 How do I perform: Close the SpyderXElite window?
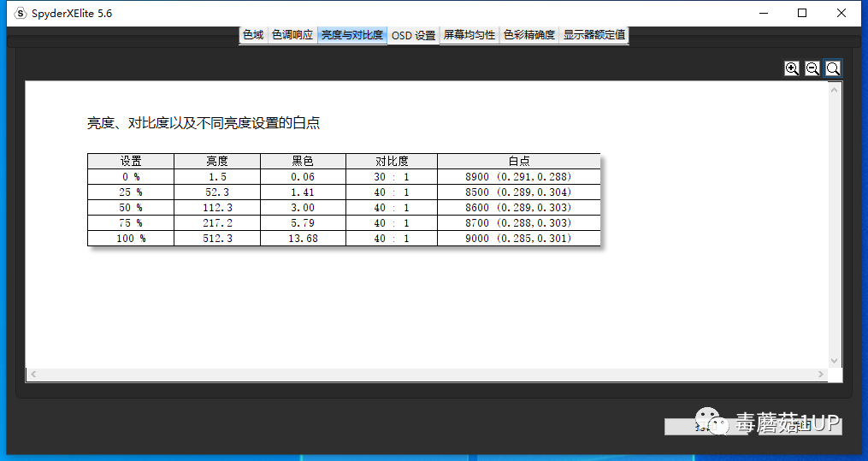click(x=841, y=14)
